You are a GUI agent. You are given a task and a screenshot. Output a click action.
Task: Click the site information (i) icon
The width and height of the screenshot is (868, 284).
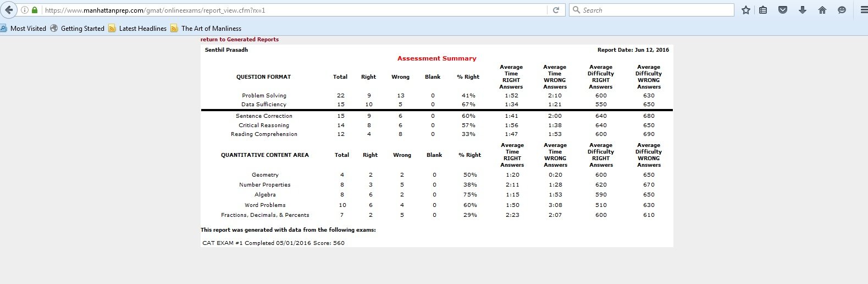pos(25,10)
